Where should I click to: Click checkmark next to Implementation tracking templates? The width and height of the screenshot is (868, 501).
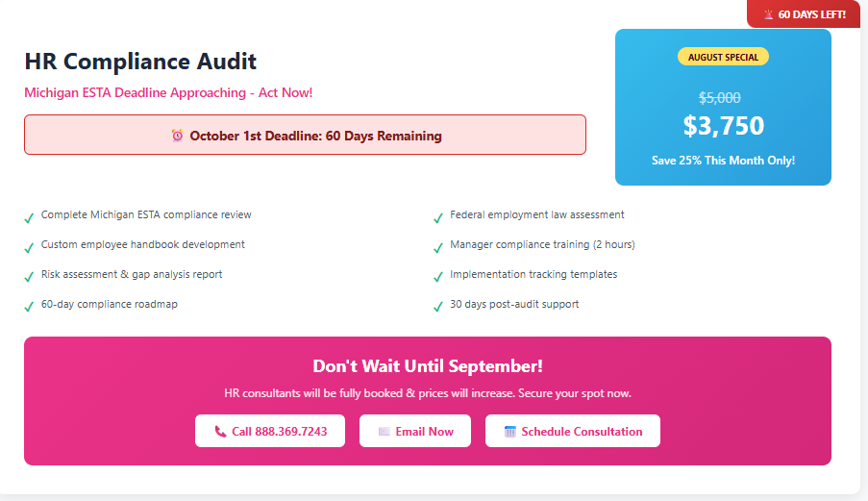pyautogui.click(x=438, y=277)
